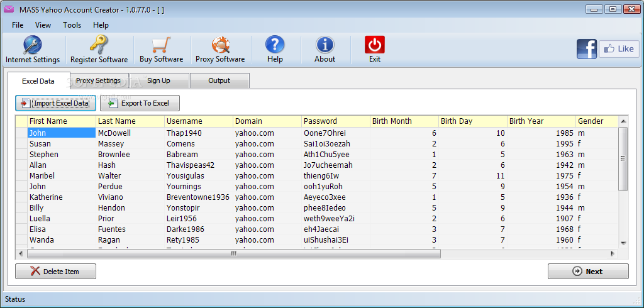Select the first name cell 'Maribel'
Viewport: 644px width, 308px height.
(62, 176)
